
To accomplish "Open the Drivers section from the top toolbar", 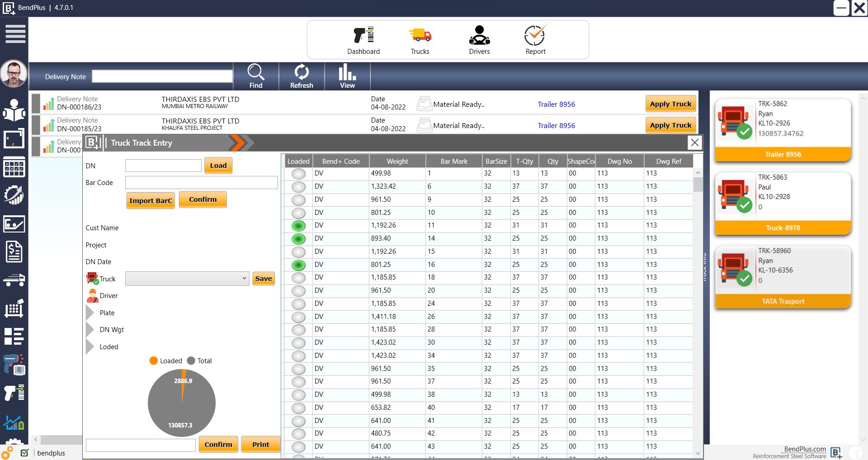I will point(479,40).
